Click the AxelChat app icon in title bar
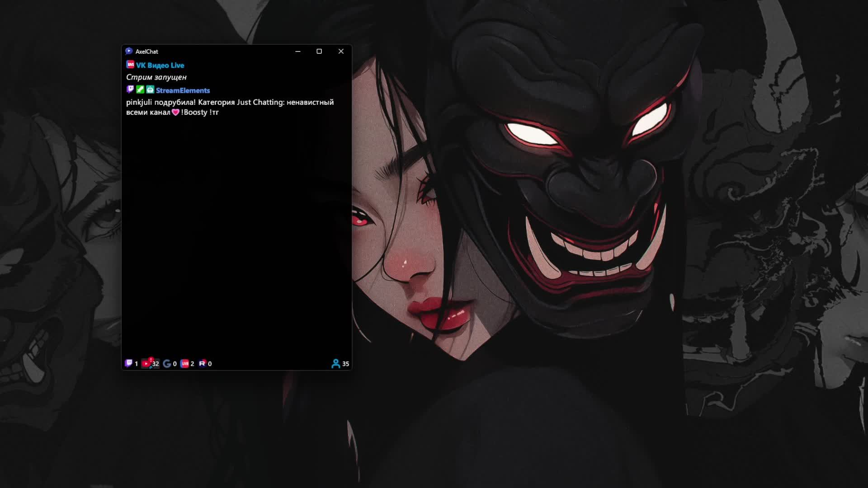The height and width of the screenshot is (488, 868). pyautogui.click(x=129, y=52)
